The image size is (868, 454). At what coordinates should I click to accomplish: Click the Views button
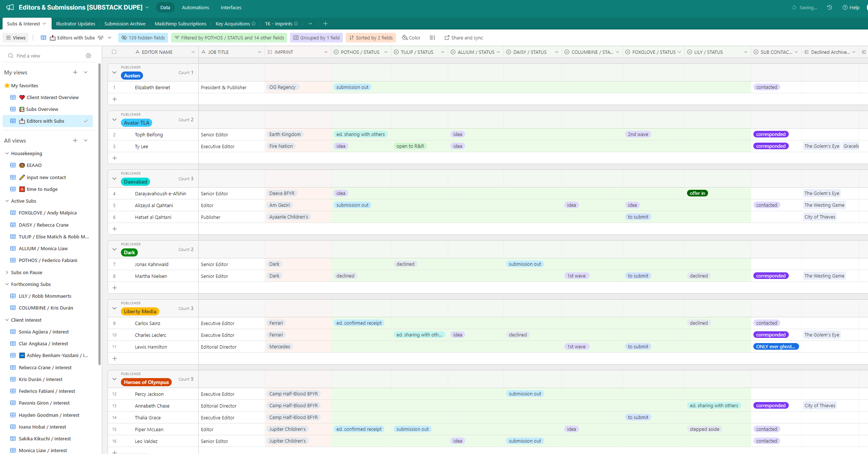click(x=15, y=38)
